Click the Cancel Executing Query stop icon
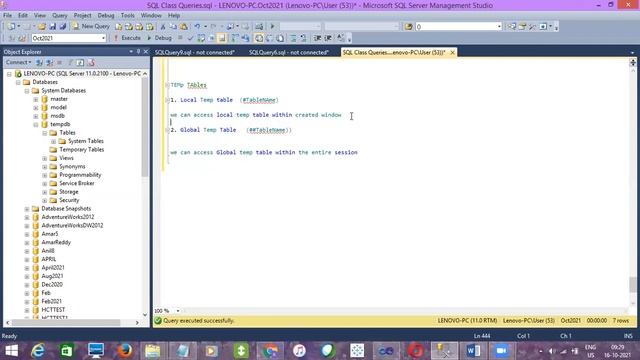 pos(180,38)
